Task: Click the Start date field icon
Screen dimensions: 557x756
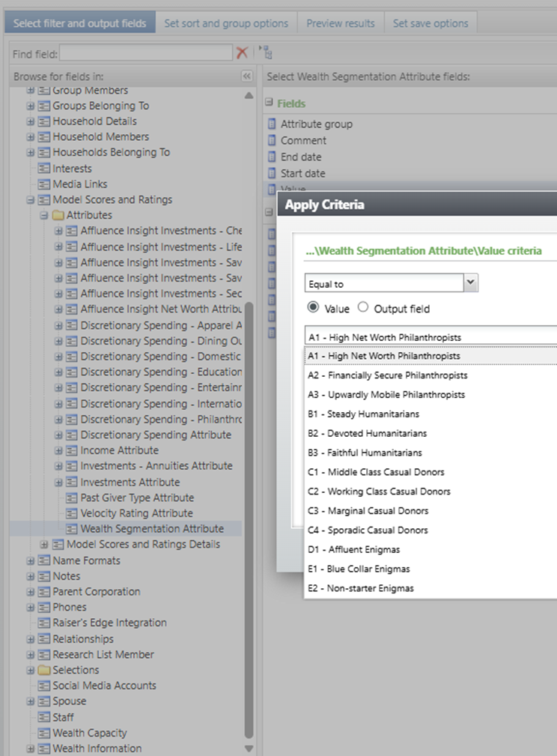Action: pyautogui.click(x=272, y=173)
